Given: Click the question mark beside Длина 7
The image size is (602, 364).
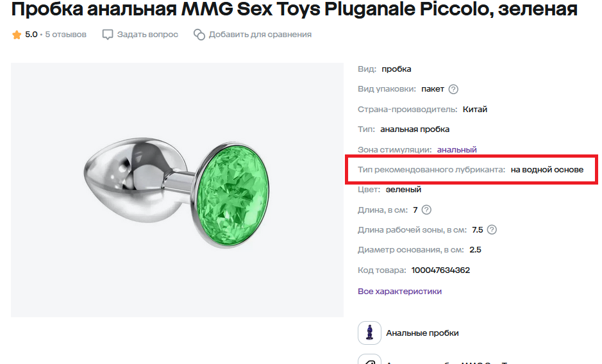Looking at the screenshot, I should pos(427,210).
